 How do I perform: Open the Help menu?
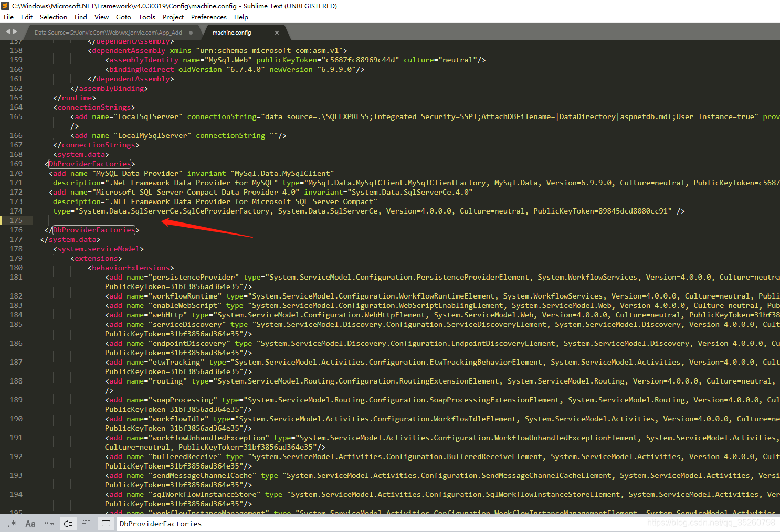point(241,17)
